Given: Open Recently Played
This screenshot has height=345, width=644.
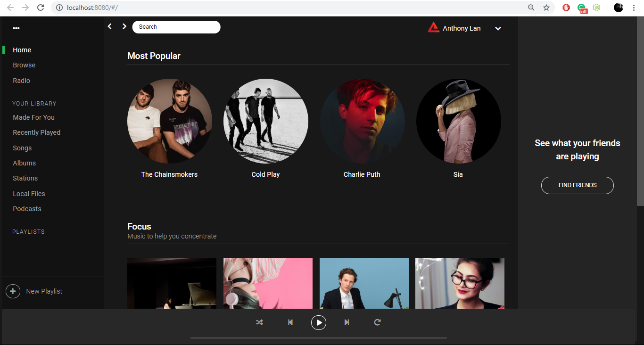Looking at the screenshot, I should [x=36, y=132].
